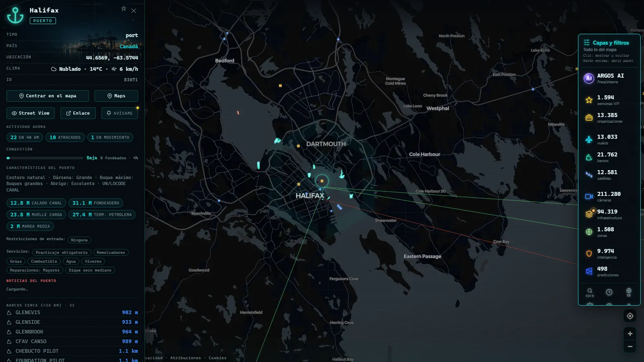Toggle the vuelos airplane layer
Screen dimensions: 644x362
coord(589,140)
